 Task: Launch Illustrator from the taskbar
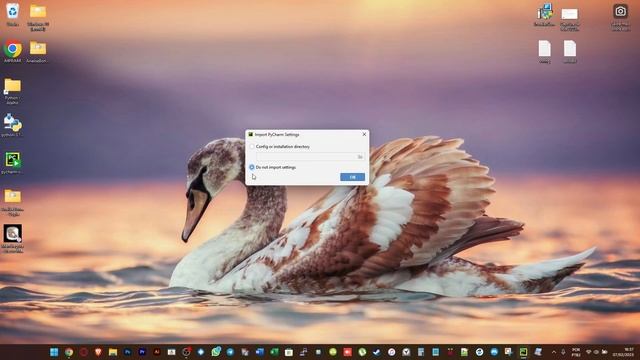tap(157, 352)
